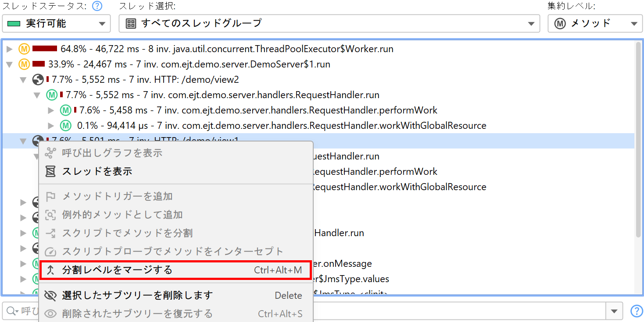The image size is (644, 322).
Task: Click the hourglass icon for スレッドを表示
Action: point(51,171)
